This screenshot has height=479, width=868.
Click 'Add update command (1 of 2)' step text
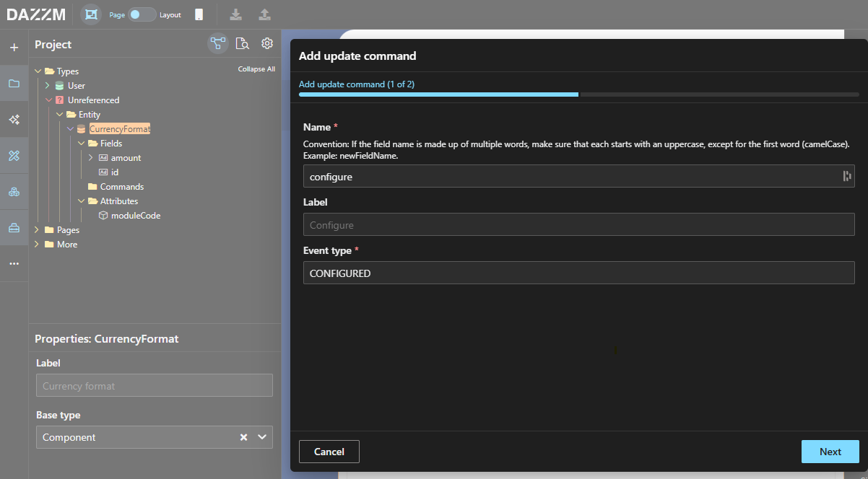coord(357,84)
